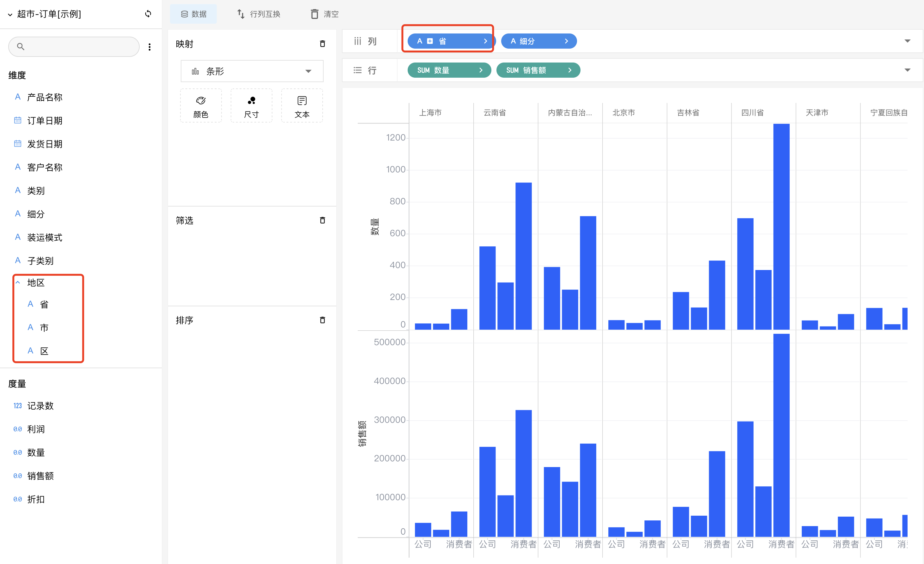Click the 内蒙古自治... column header
Screen dimensions: 924x564
(570, 112)
